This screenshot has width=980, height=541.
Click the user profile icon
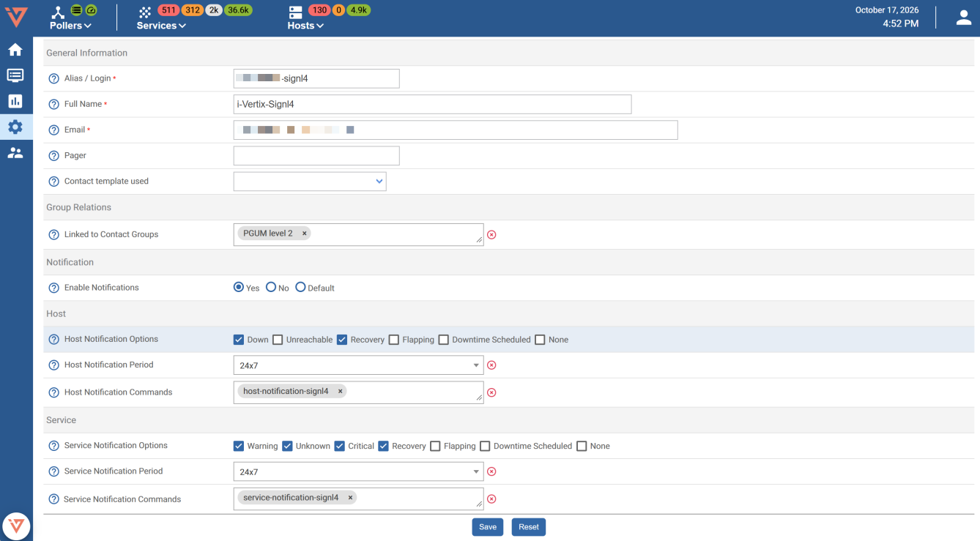[964, 18]
